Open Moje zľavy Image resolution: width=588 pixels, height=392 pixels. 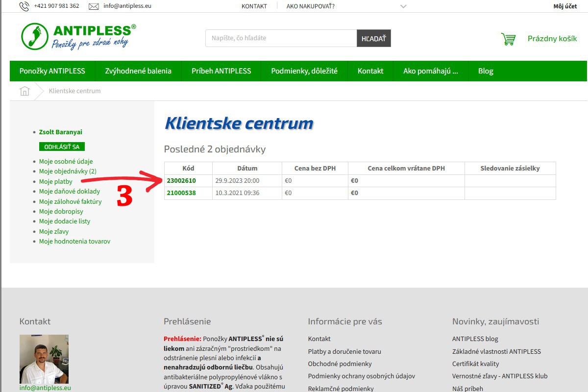coord(54,231)
